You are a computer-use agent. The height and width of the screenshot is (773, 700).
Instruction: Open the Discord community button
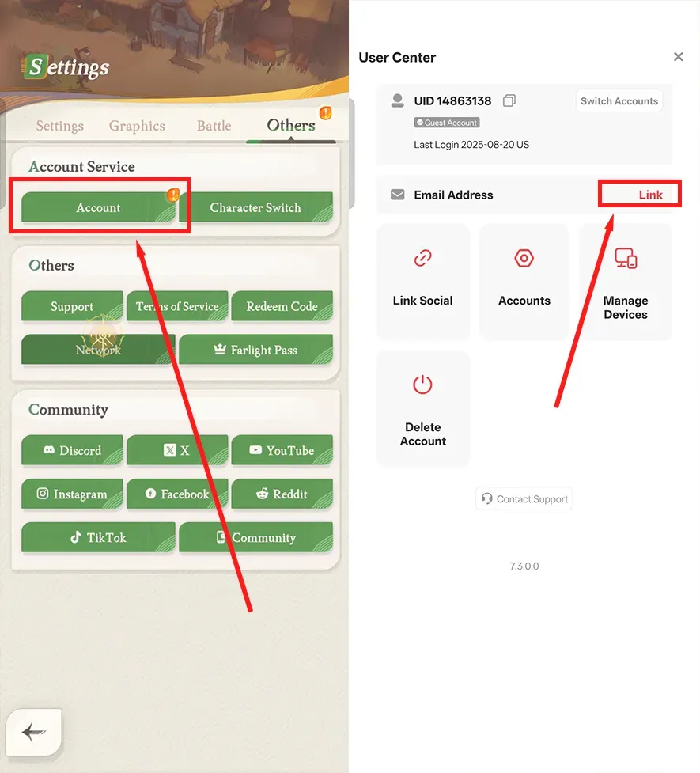pyautogui.click(x=72, y=450)
